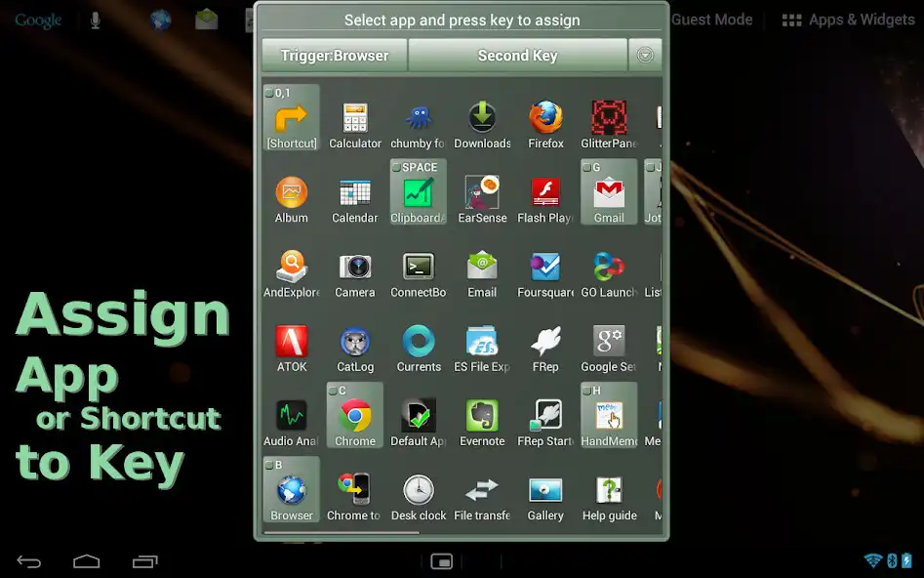This screenshot has width=924, height=578.
Task: Toggle the checkbox marked G on Gmail
Action: (586, 168)
